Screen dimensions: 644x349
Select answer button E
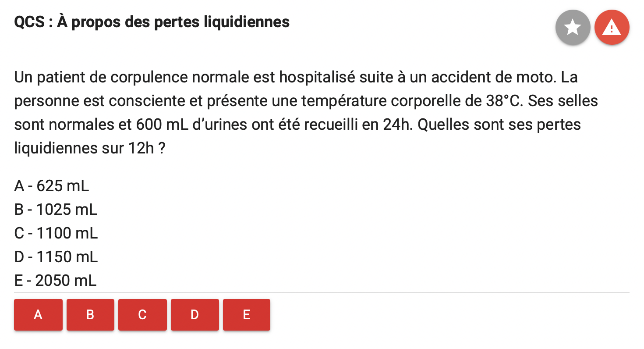tap(247, 314)
